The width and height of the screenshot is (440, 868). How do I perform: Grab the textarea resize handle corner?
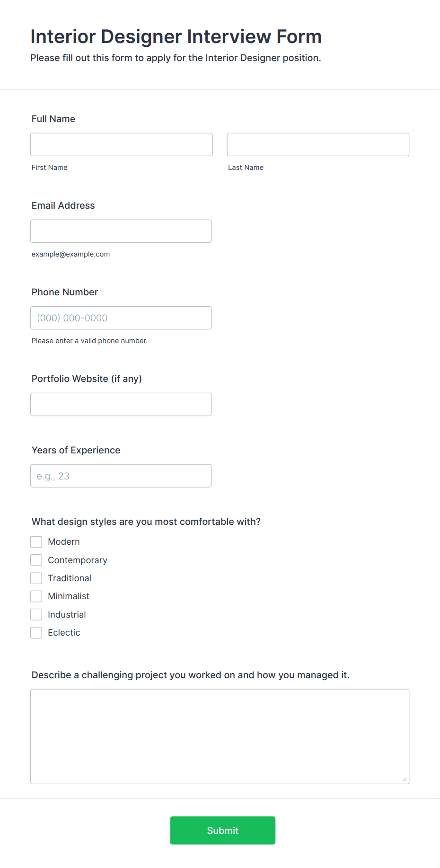pyautogui.click(x=405, y=779)
